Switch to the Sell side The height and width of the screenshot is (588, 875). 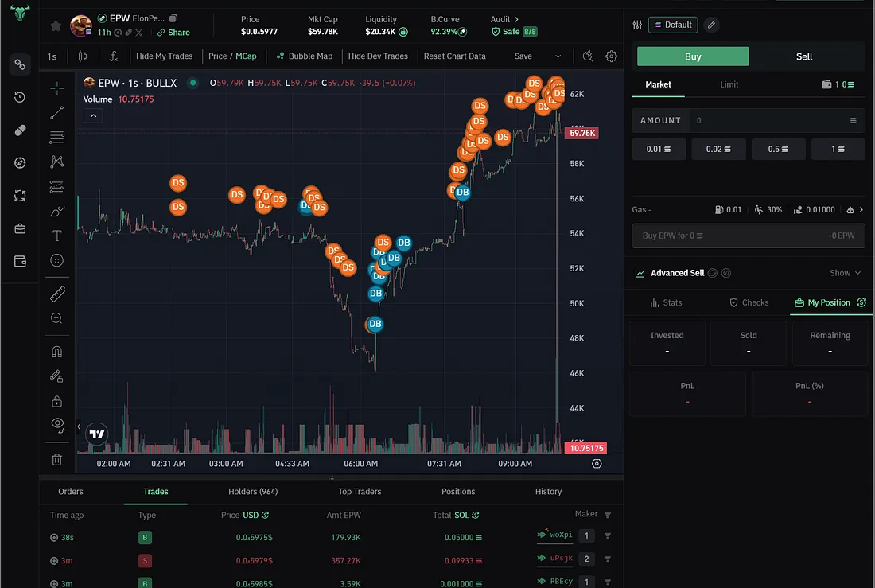point(803,56)
